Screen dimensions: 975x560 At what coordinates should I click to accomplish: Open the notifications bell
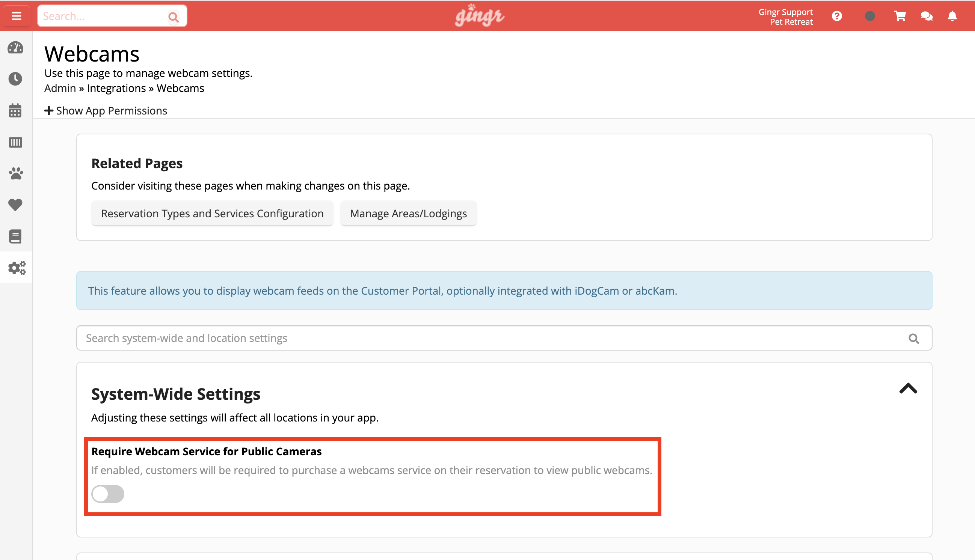tap(952, 16)
